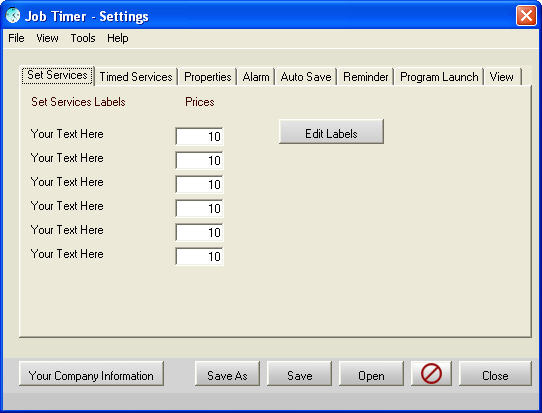The image size is (542, 413).
Task: Click the Open button
Action: (371, 374)
